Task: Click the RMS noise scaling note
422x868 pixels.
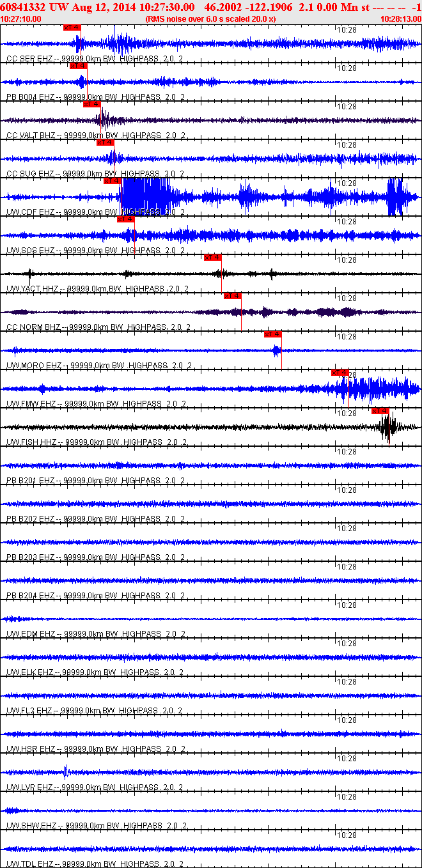Action: (x=211, y=19)
